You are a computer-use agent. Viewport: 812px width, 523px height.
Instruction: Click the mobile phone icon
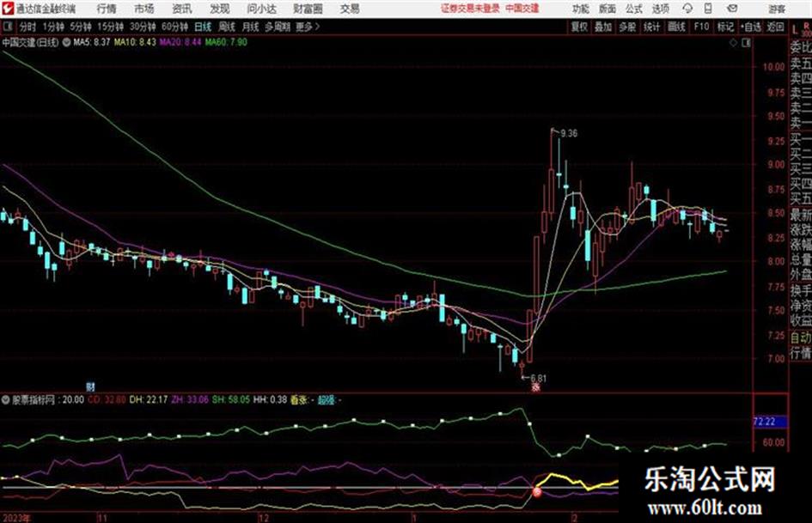(x=708, y=9)
